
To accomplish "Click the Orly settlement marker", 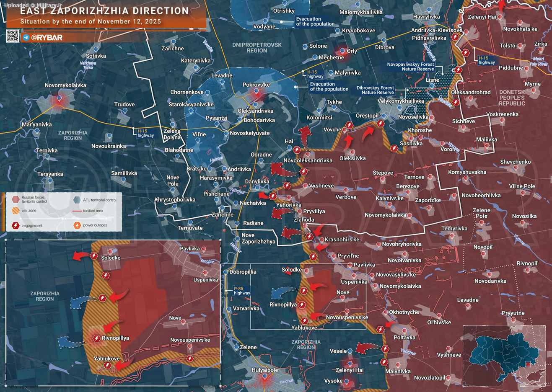I will point(343,52).
